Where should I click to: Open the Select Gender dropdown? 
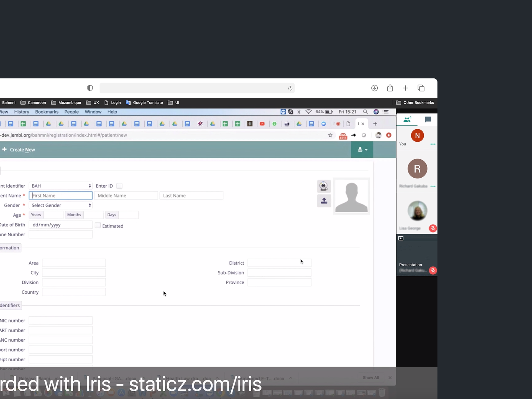[x=61, y=205]
